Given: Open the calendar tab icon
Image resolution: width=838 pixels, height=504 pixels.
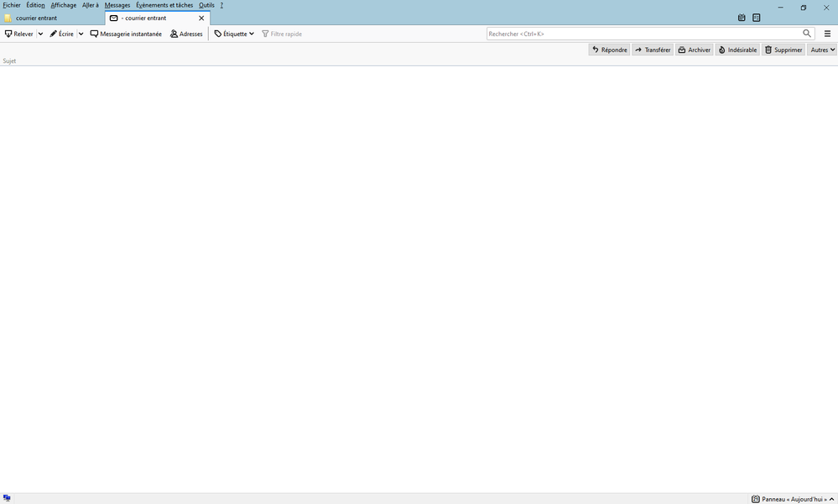Looking at the screenshot, I should click(742, 18).
